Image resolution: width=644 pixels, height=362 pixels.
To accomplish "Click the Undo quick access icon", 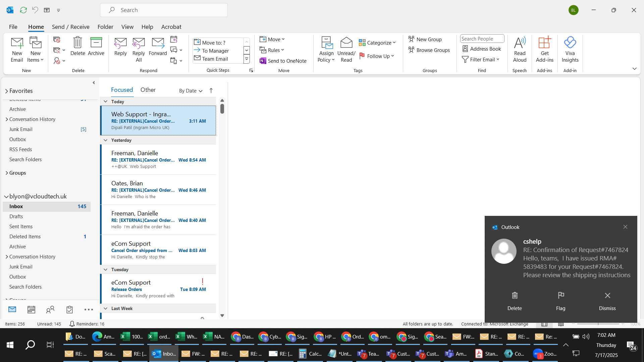I will coord(35,10).
